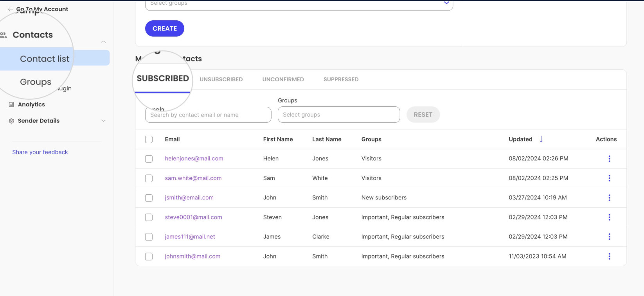
Task: Click the Reset filters button
Action: click(423, 115)
